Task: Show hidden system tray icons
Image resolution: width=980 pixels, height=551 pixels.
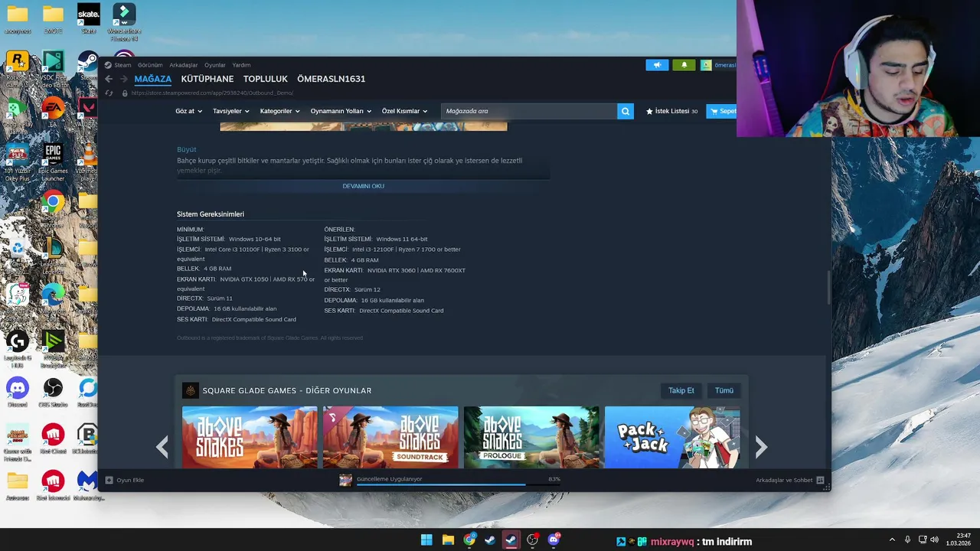Action: (x=892, y=540)
